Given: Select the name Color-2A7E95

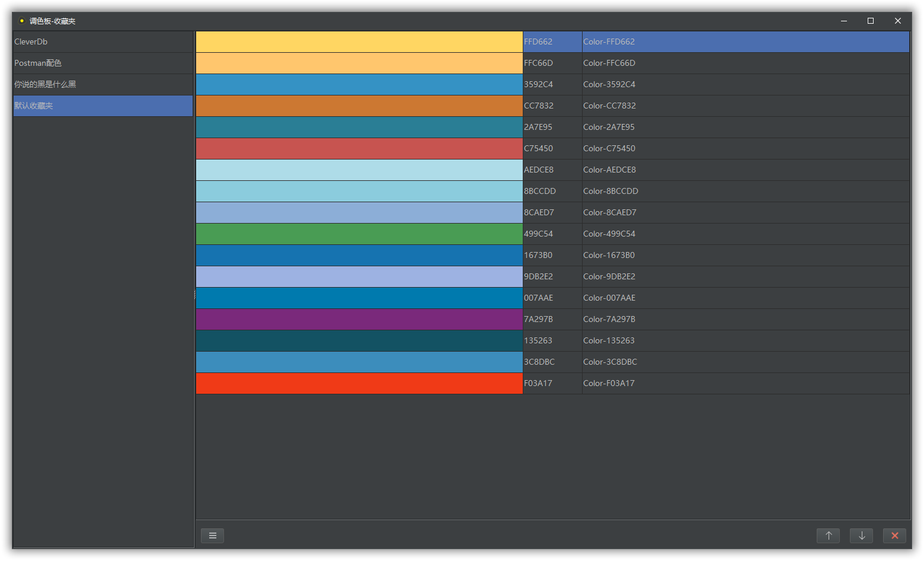Looking at the screenshot, I should pyautogui.click(x=746, y=127).
